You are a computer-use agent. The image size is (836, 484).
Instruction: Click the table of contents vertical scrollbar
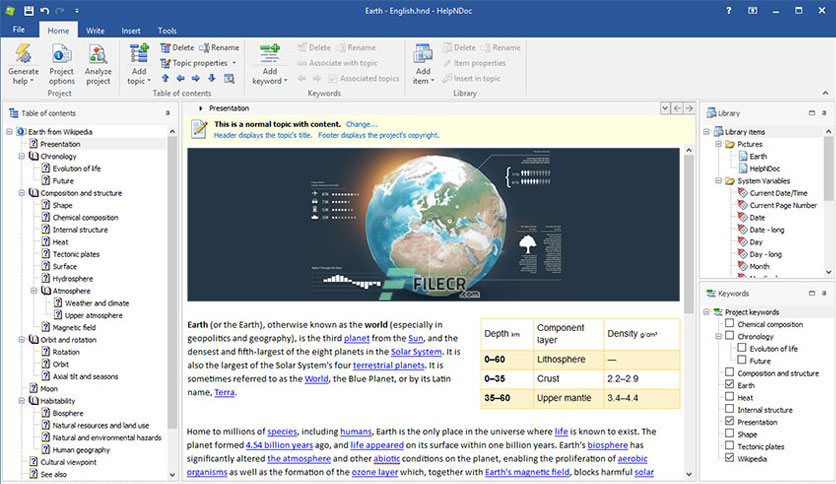[172, 283]
